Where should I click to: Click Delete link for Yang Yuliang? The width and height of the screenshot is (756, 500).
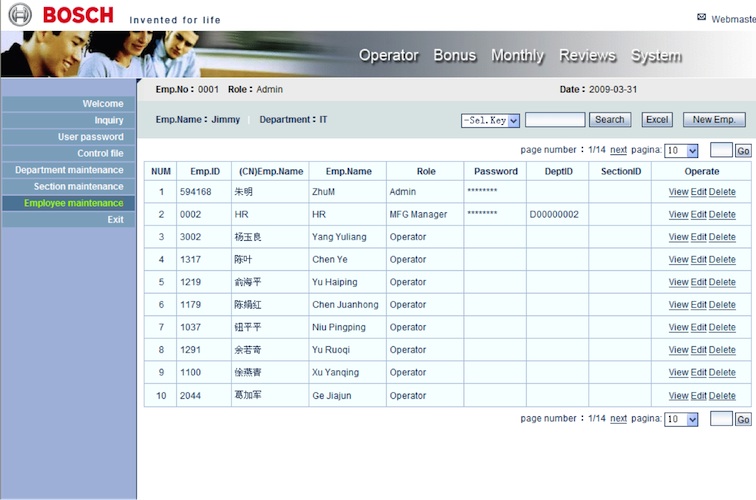pos(722,237)
